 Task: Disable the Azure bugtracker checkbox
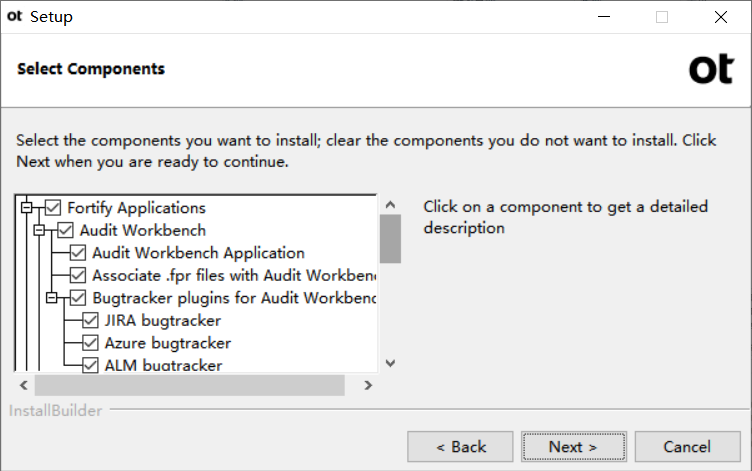pos(90,343)
